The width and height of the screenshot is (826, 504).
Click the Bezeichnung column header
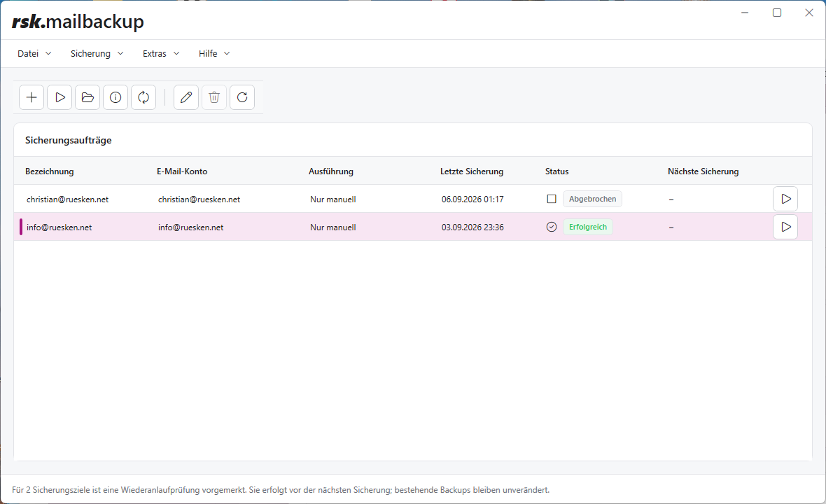(x=50, y=171)
